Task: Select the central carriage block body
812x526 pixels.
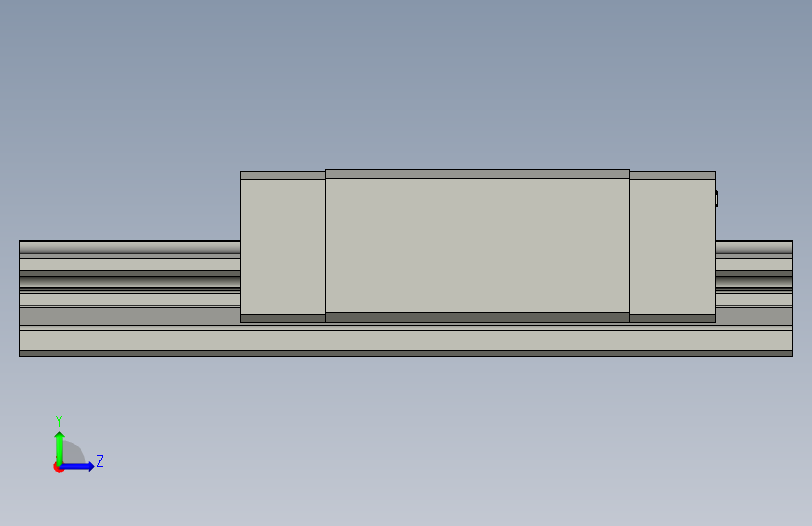Action: point(478,246)
